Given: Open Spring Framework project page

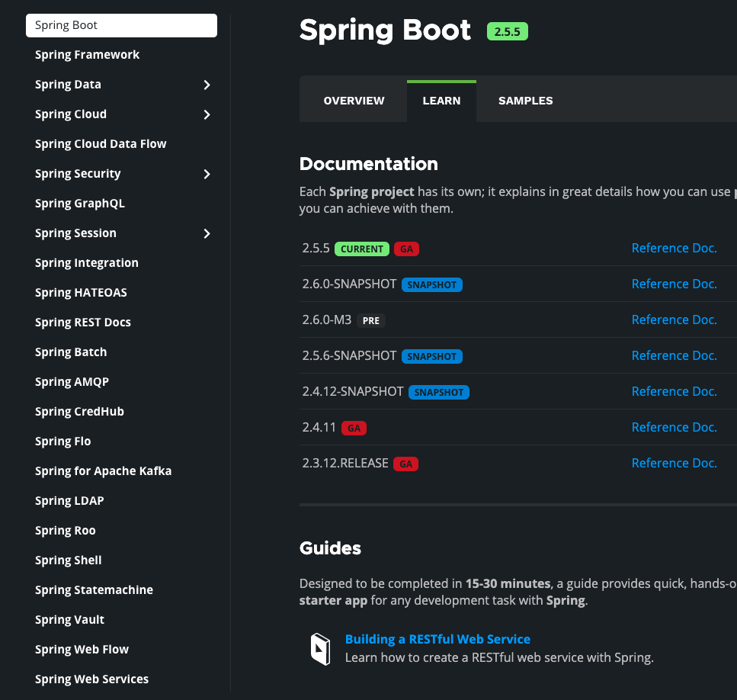Looking at the screenshot, I should point(87,55).
